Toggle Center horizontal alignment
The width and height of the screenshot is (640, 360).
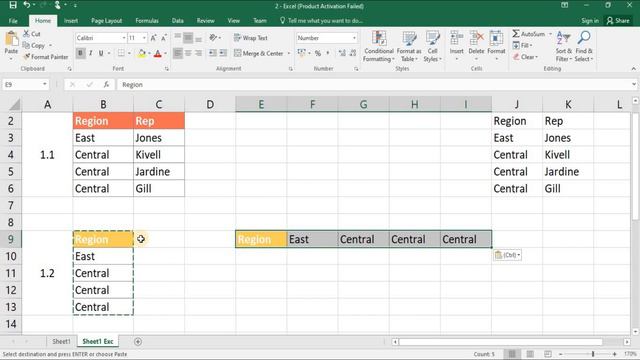188,53
